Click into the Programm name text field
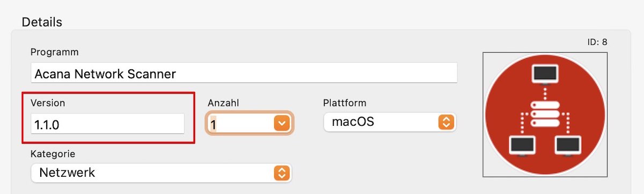Viewport: 644px width, 194px height. (244, 73)
